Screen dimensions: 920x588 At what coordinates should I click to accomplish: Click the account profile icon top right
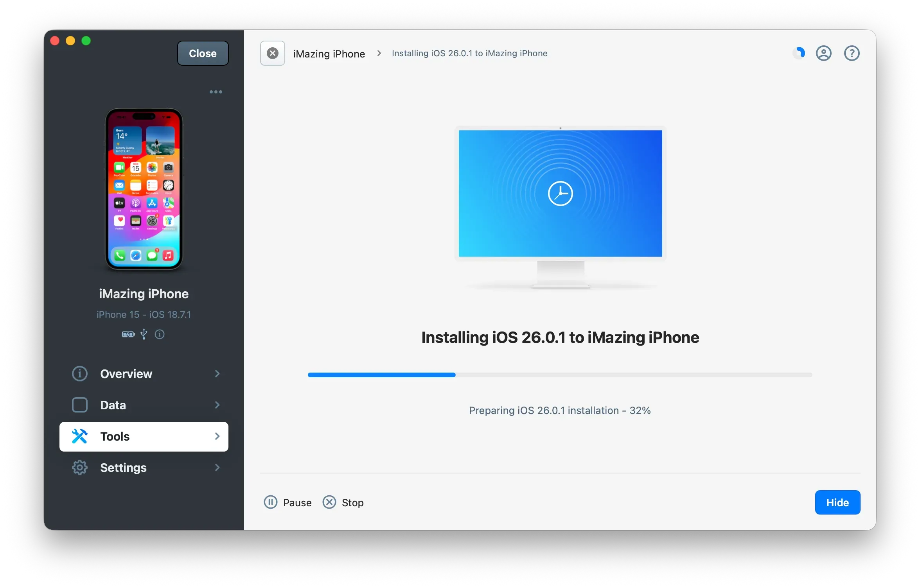pos(824,53)
